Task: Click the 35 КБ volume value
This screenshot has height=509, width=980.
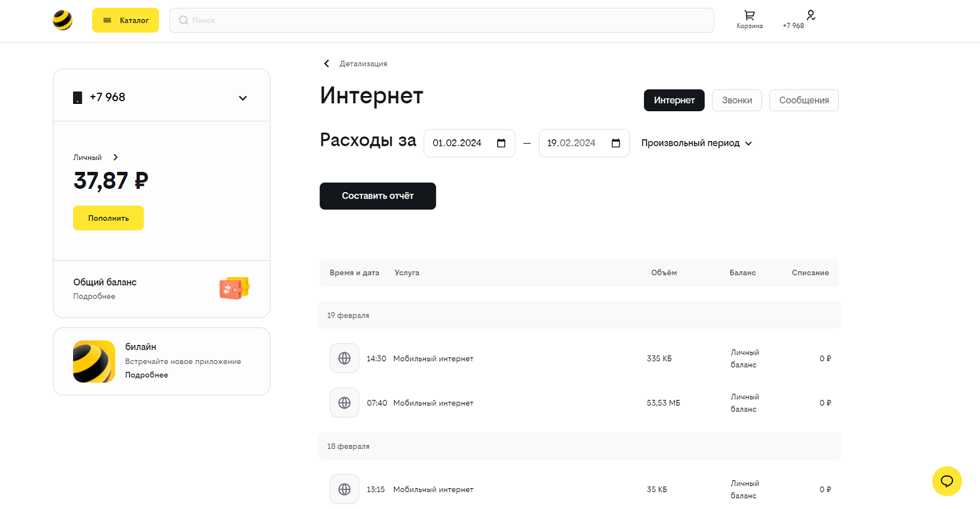Action: coord(657,489)
